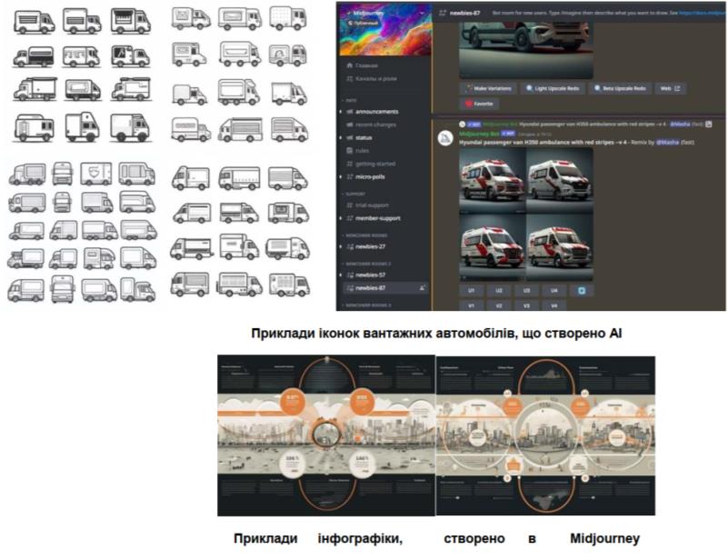728x560 pixels.
Task: Open the status channel
Action: (359, 137)
